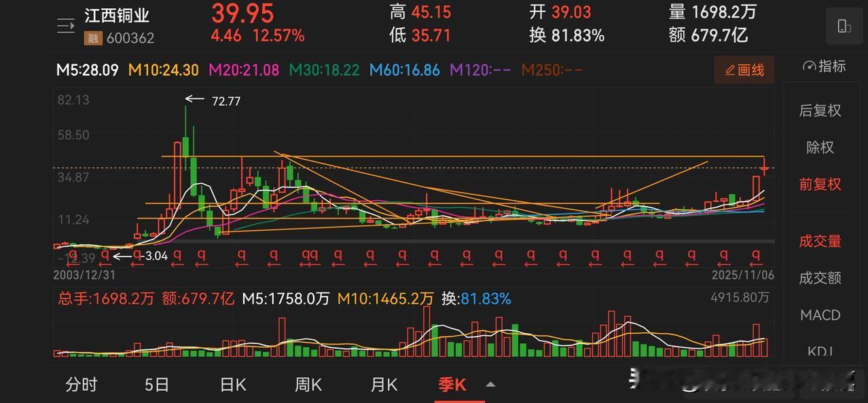The width and height of the screenshot is (868, 403).
Task: Tap y-axis value 82.13
Action: click(74, 100)
